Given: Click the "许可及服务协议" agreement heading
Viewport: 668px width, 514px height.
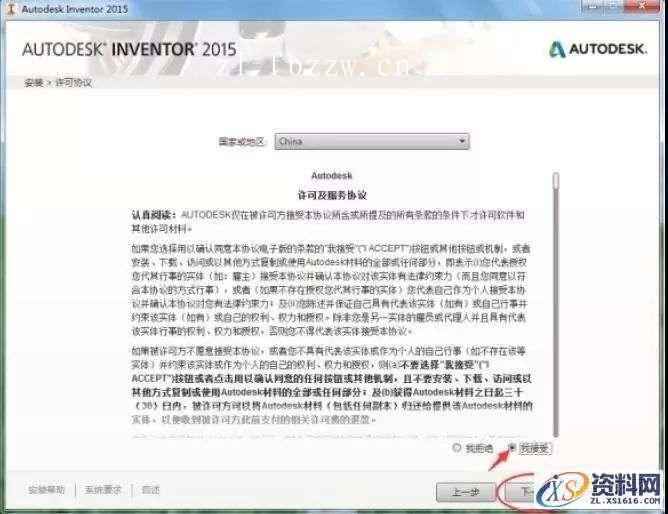Looking at the screenshot, I should point(332,195).
